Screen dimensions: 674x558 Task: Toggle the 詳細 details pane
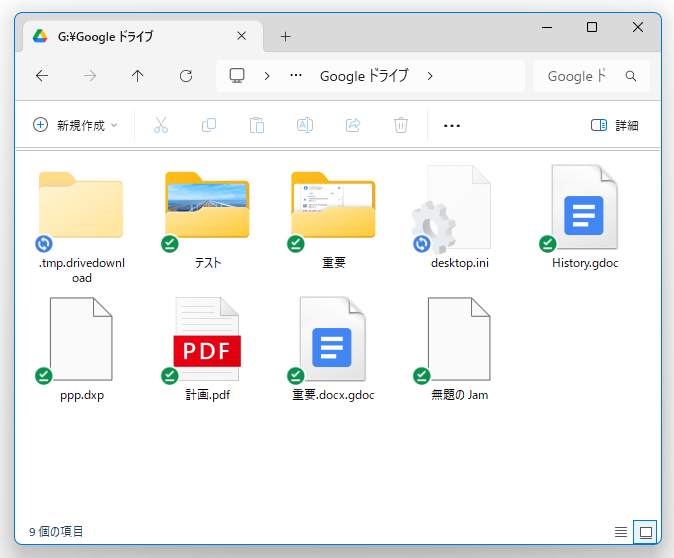pyautogui.click(x=614, y=125)
